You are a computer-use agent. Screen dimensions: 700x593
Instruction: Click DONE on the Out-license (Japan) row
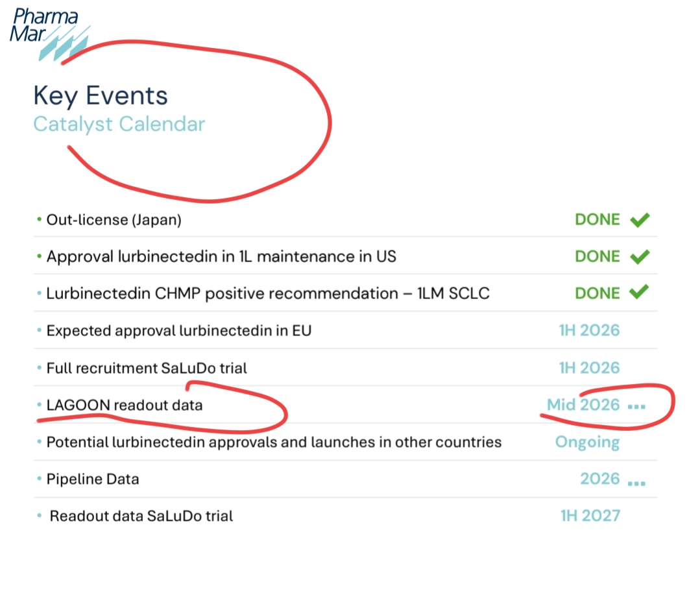click(597, 220)
